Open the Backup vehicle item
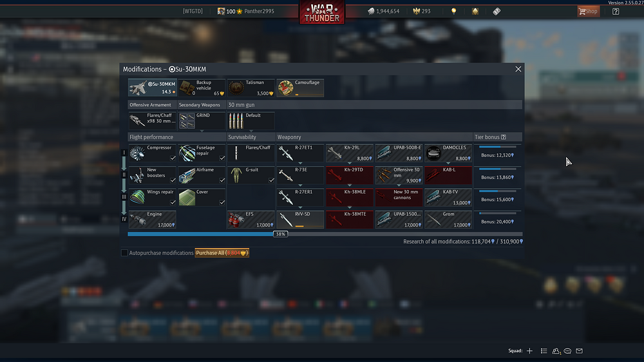Image resolution: width=644 pixels, height=362 pixels. click(202, 88)
